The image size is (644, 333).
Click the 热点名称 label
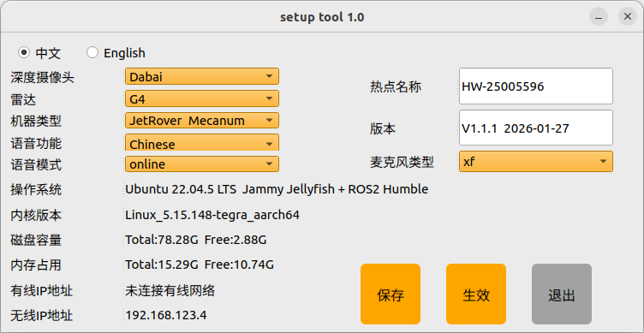(396, 86)
